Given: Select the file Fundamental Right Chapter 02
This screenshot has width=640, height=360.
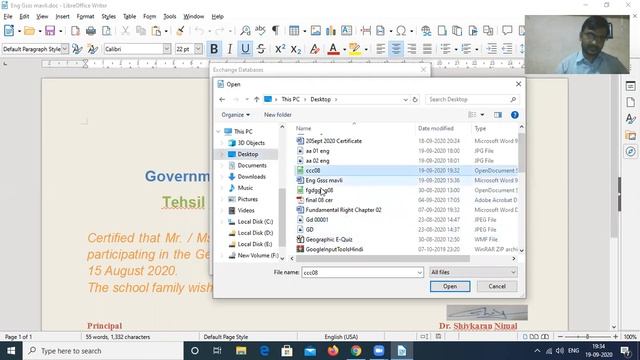Looking at the screenshot, I should click(x=343, y=210).
